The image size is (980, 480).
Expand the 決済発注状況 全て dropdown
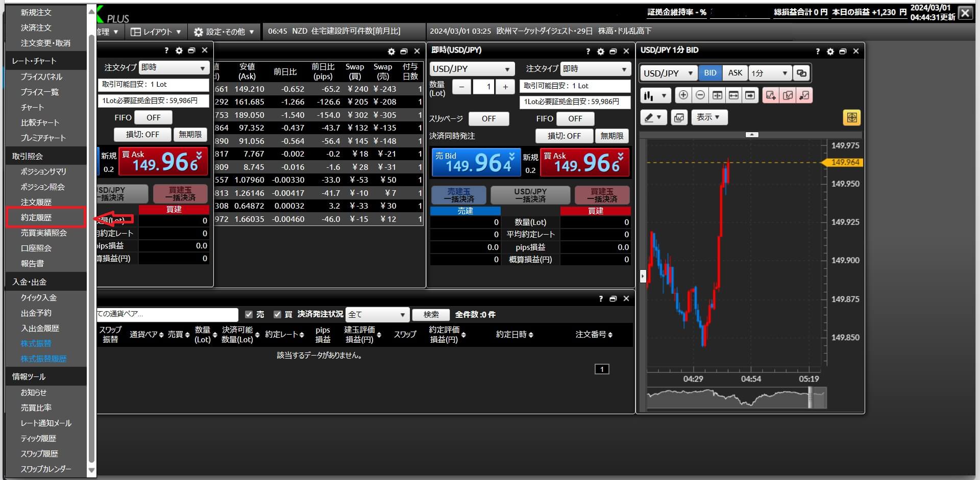(377, 315)
